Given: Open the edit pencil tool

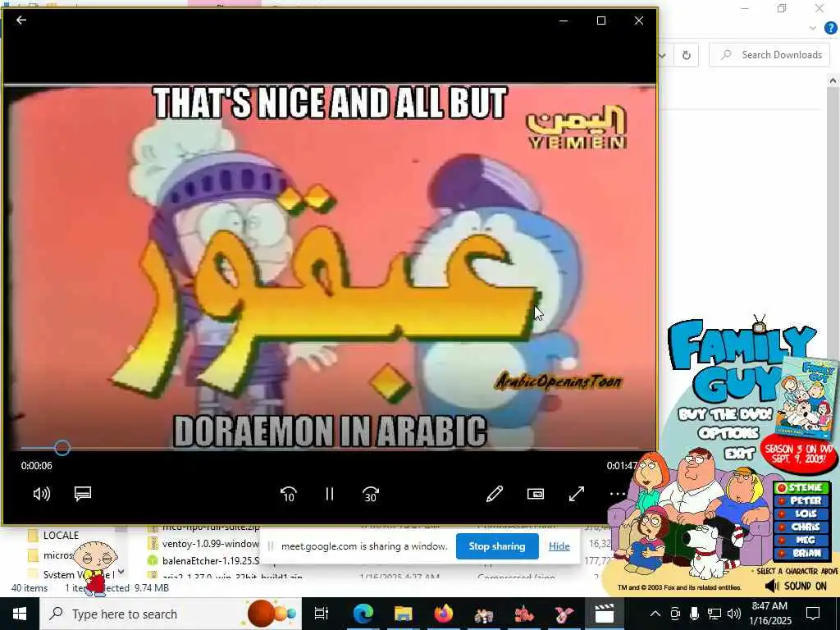Looking at the screenshot, I should pos(494,494).
